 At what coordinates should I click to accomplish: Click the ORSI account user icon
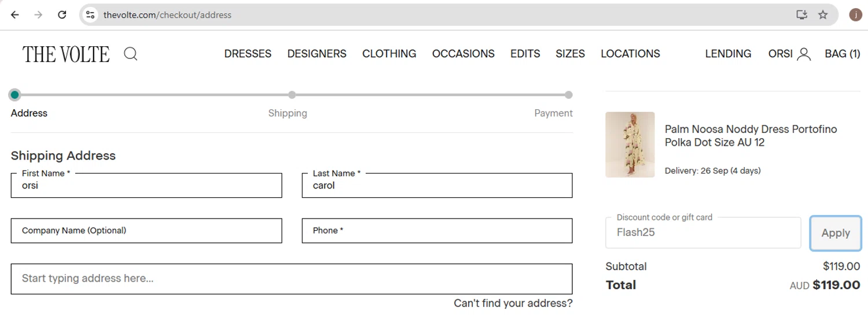803,54
